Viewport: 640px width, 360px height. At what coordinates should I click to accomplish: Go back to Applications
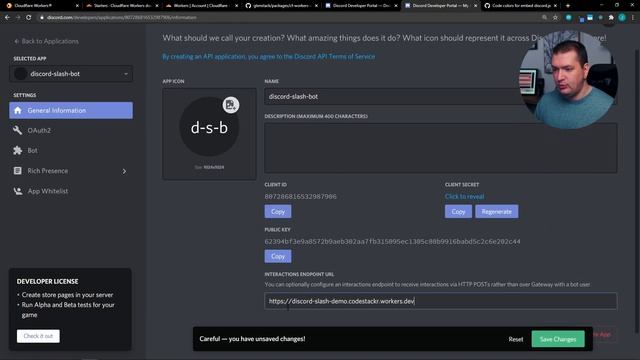pos(46,41)
